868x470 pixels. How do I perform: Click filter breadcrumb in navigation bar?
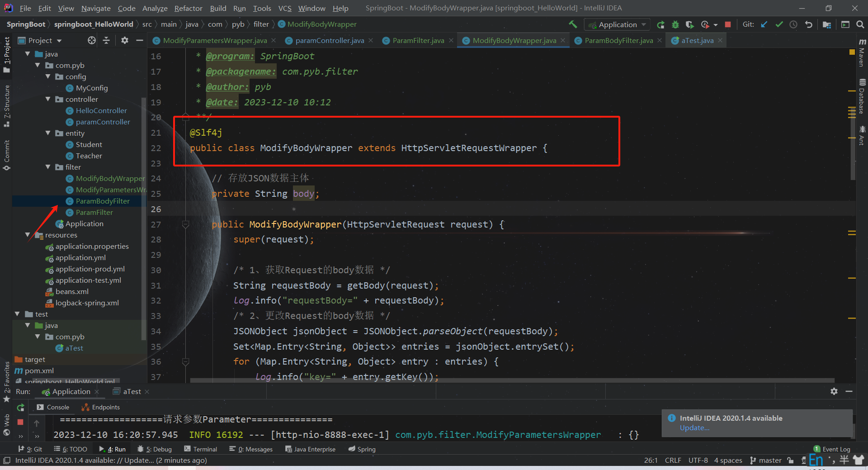(261, 24)
